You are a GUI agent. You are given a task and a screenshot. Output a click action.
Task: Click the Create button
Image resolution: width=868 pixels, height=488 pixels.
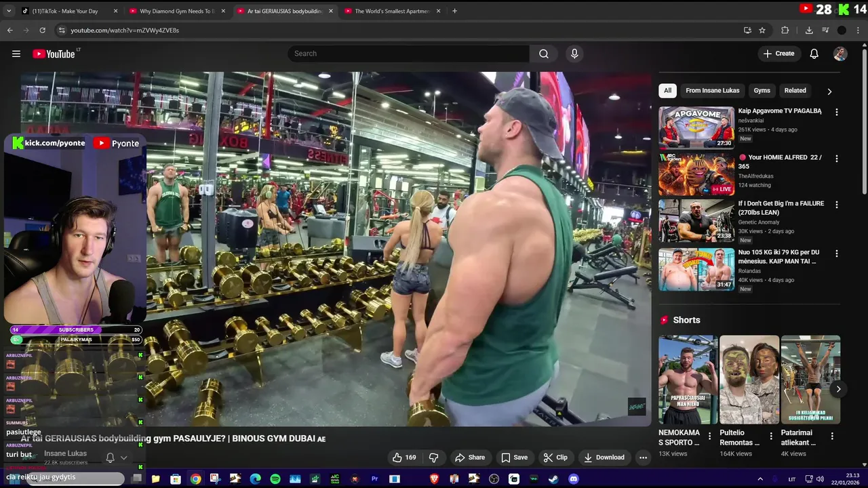(778, 54)
